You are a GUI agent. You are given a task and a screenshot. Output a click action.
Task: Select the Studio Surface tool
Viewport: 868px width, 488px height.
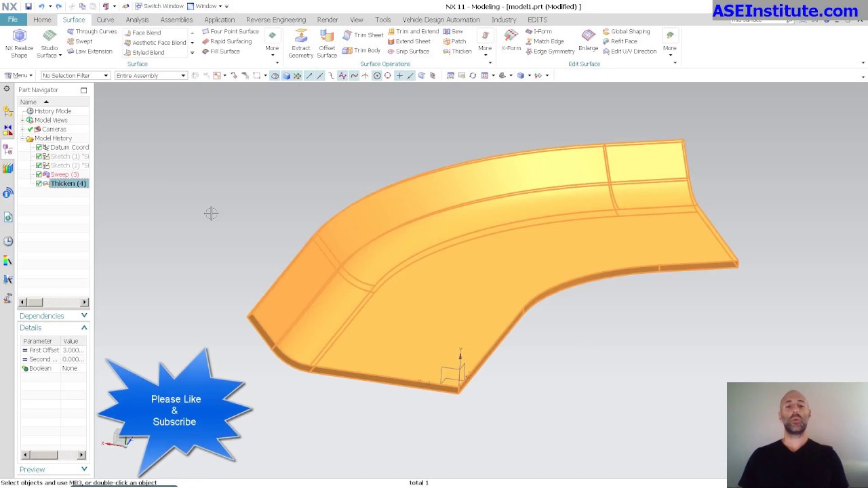pos(50,43)
